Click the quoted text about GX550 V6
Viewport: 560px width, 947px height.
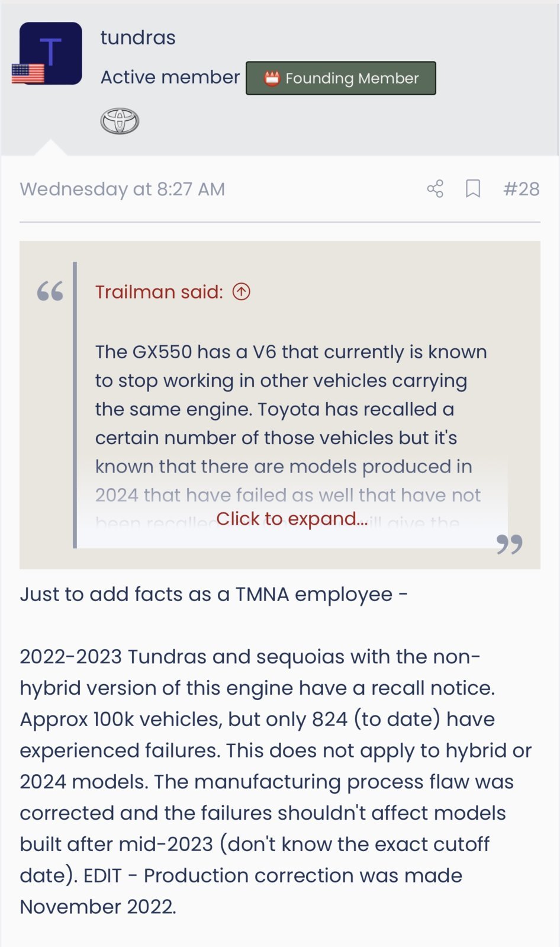click(x=291, y=423)
